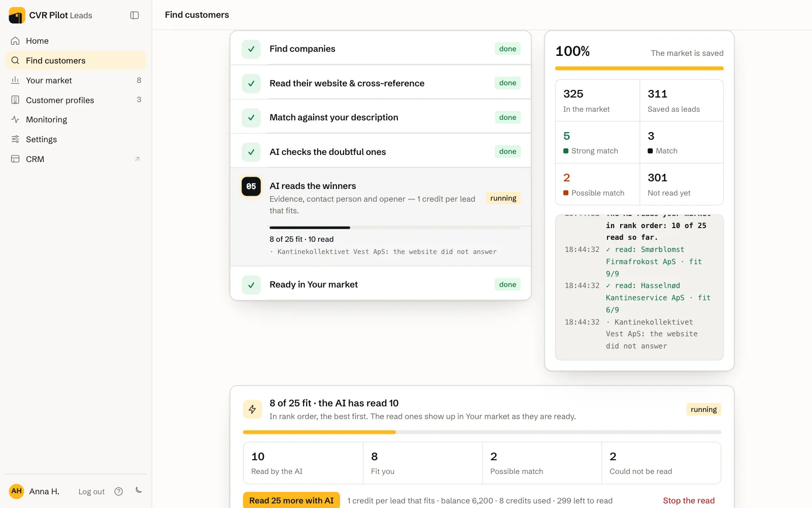Click the Read 25 more with AI button
This screenshot has width=812, height=508.
pos(291,500)
